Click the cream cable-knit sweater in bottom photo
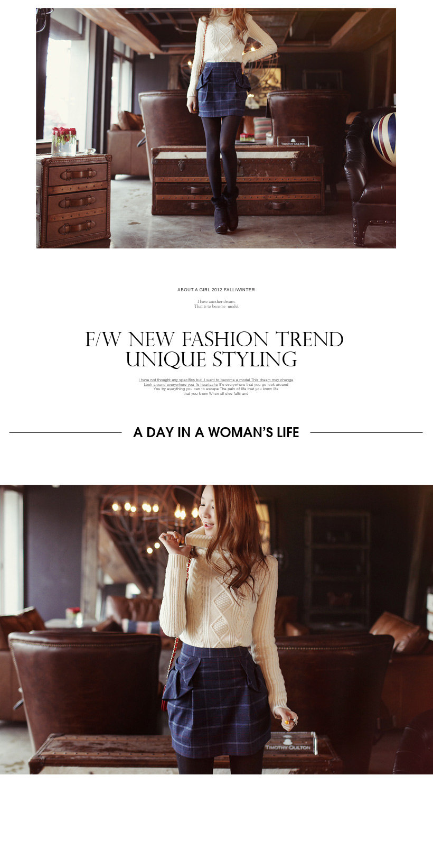Viewport: 433px width, 868px height. pyautogui.click(x=222, y=603)
